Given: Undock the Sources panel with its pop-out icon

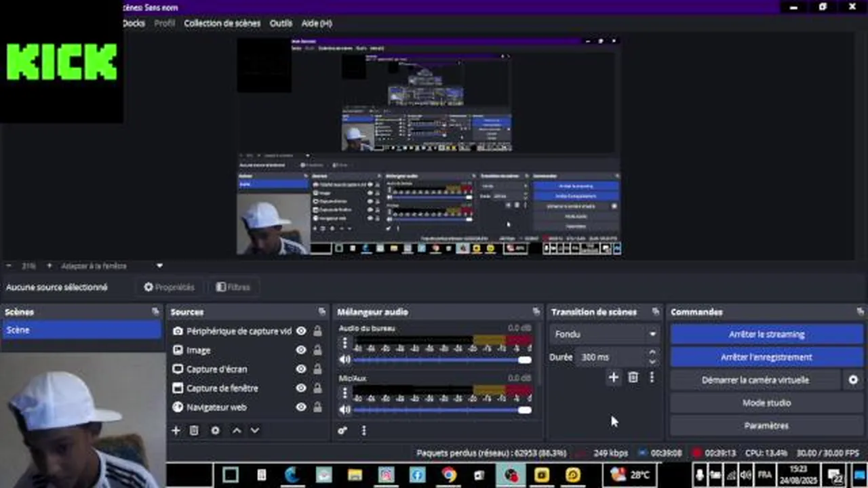Looking at the screenshot, I should tap(322, 312).
